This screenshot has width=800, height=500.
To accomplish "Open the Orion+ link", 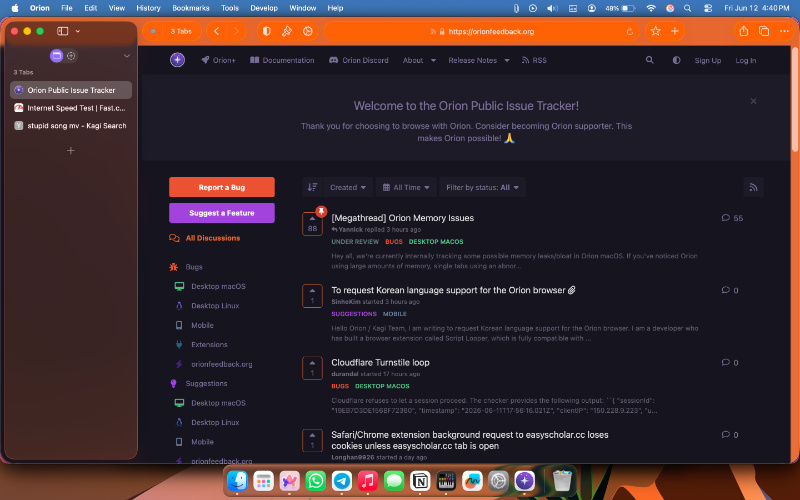I will pos(218,60).
